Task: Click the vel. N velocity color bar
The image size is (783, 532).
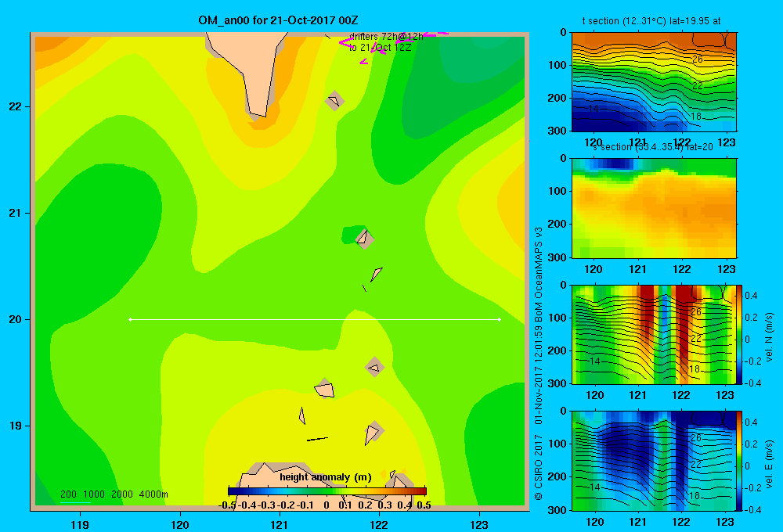Action: [740, 334]
